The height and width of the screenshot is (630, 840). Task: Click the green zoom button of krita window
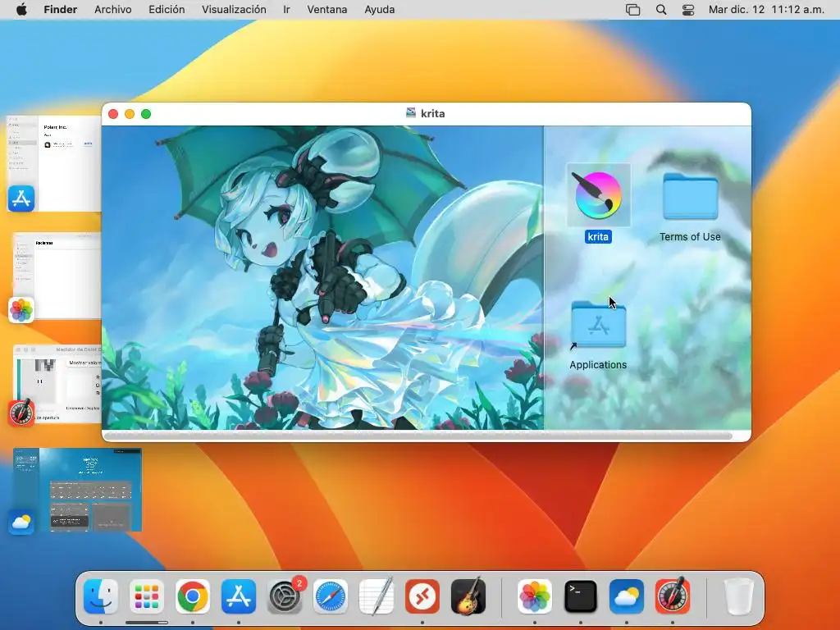[x=146, y=114]
